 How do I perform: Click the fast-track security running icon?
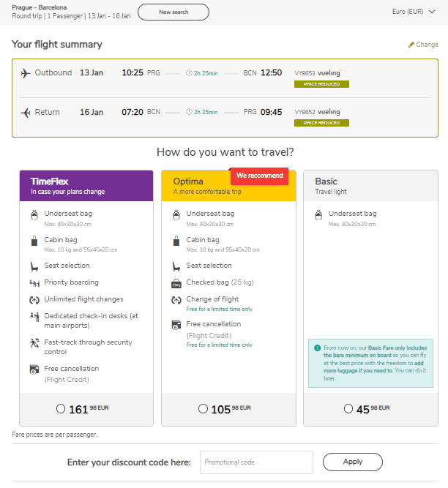34,343
